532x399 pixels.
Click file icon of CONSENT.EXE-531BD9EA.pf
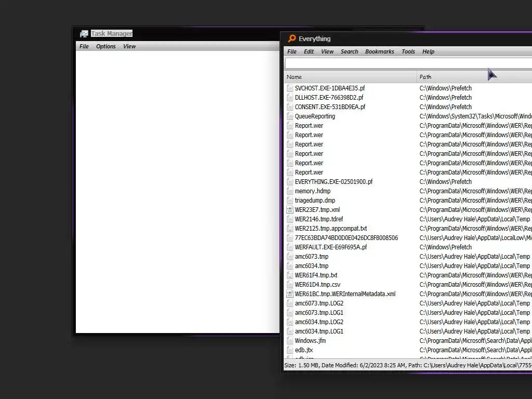click(x=290, y=107)
